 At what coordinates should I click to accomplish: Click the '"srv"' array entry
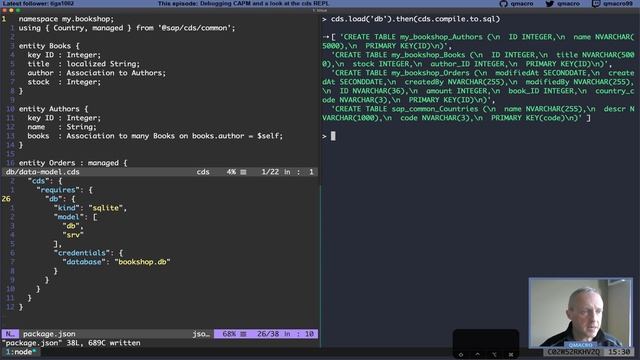(73, 235)
